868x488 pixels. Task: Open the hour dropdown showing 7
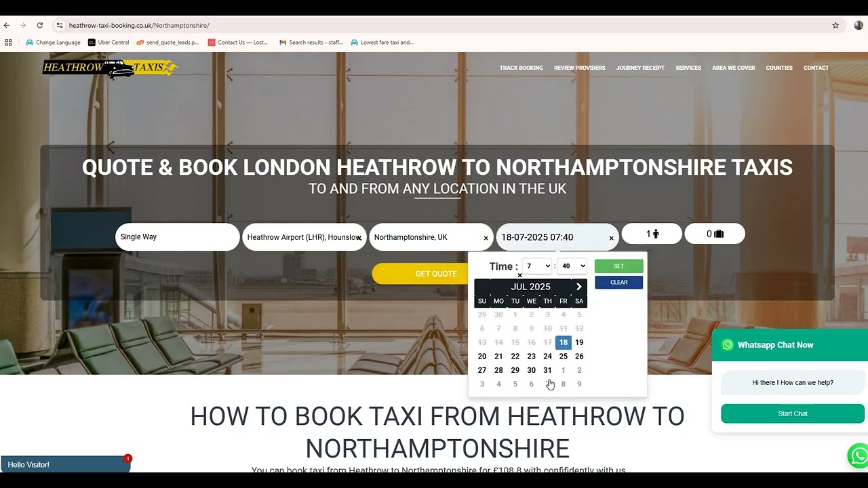[x=536, y=266]
